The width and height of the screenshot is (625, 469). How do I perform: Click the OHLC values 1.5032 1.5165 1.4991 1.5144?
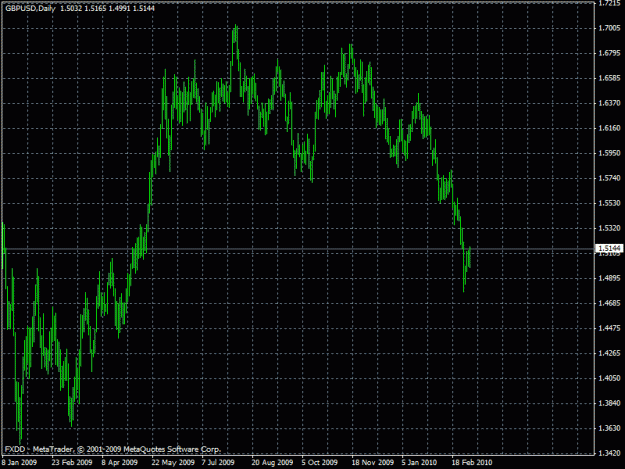108,8
